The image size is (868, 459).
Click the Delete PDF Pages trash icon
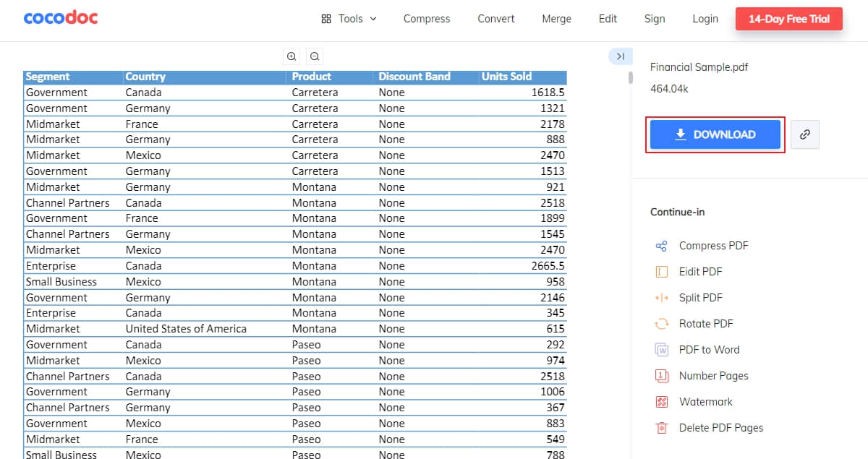(x=660, y=427)
